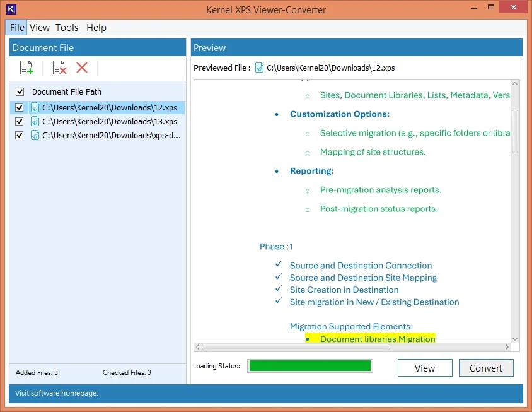Screen dimensions: 532x412
Task: Click the preview scroll left arrow
Action: (197, 347)
